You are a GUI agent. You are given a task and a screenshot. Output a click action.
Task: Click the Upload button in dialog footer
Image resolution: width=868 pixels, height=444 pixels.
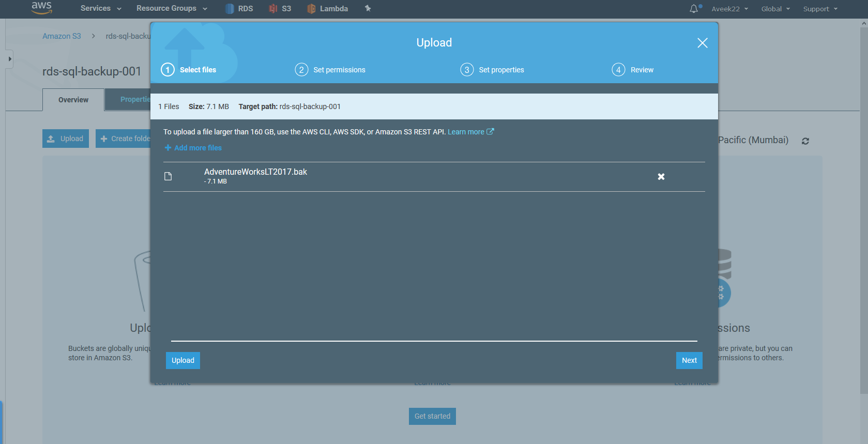point(183,360)
